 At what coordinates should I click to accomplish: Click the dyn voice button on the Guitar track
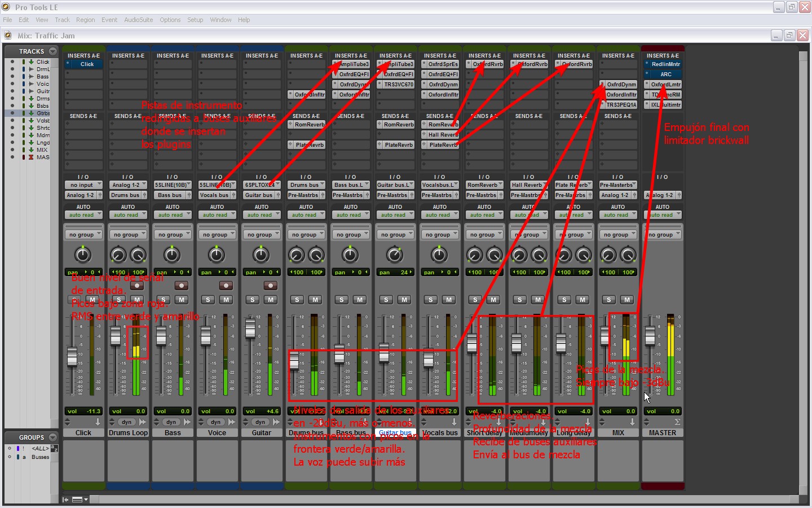coord(261,422)
